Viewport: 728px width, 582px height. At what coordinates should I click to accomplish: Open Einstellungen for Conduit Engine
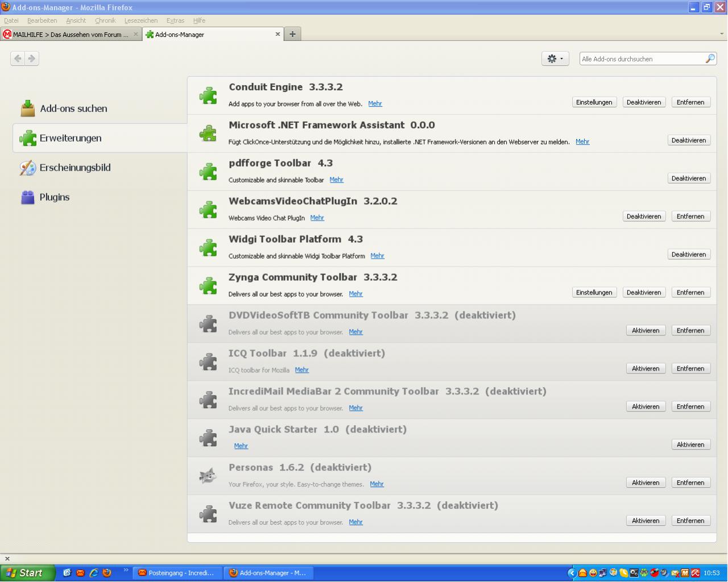click(594, 102)
